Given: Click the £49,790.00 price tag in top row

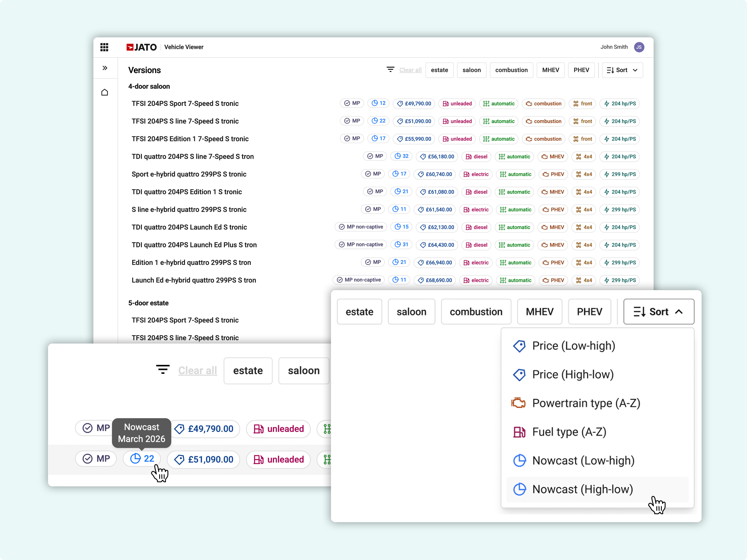Looking at the screenshot, I should pos(414,104).
